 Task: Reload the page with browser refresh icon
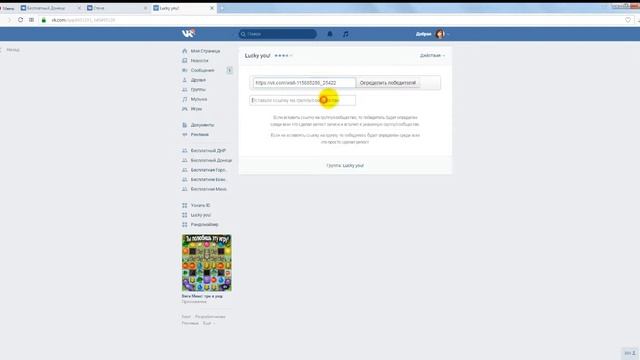coord(20,20)
